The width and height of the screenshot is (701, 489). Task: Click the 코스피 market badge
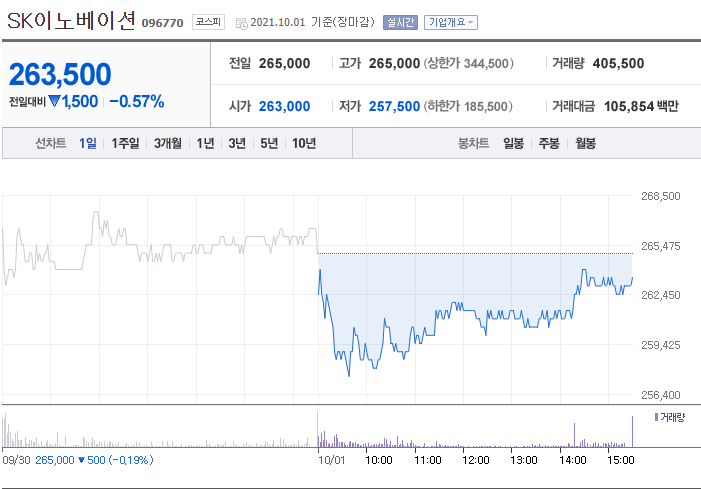[x=208, y=22]
